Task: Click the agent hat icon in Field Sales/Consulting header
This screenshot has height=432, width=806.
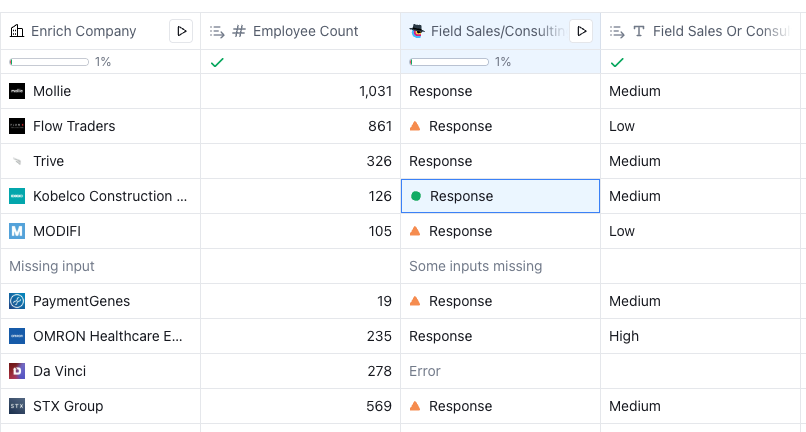Action: tap(417, 31)
